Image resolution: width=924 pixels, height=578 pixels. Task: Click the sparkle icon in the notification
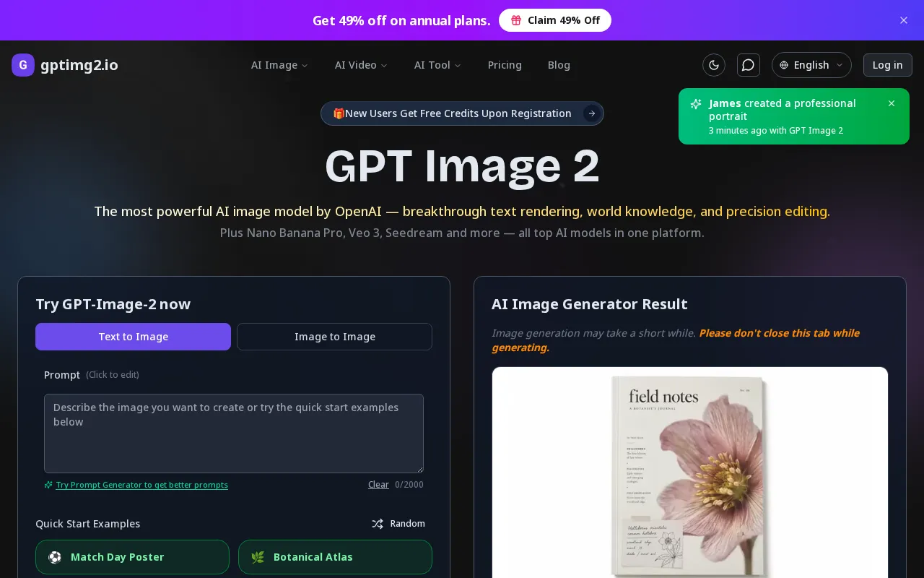point(696,104)
